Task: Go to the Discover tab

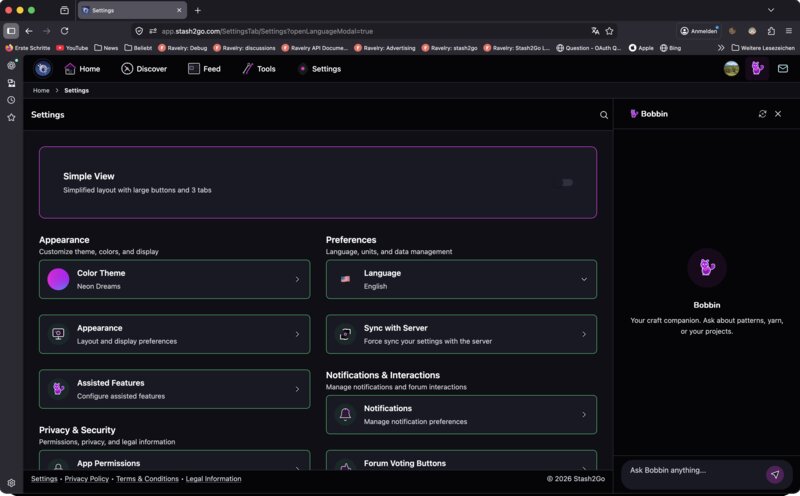Action: pos(144,69)
